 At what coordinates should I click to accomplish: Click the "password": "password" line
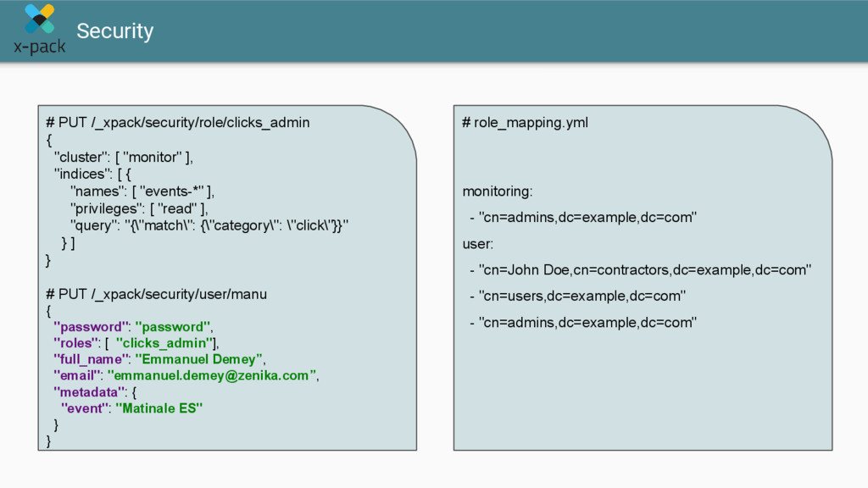click(x=133, y=327)
